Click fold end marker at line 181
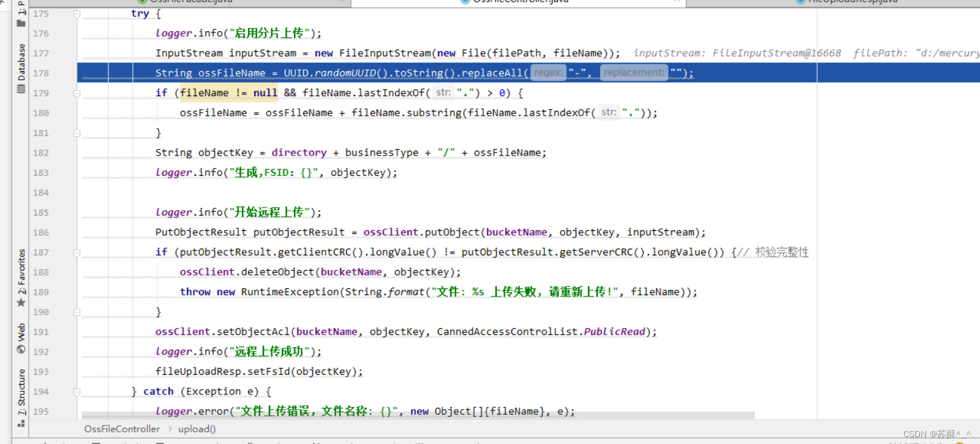This screenshot has height=444, width=980. click(77, 133)
